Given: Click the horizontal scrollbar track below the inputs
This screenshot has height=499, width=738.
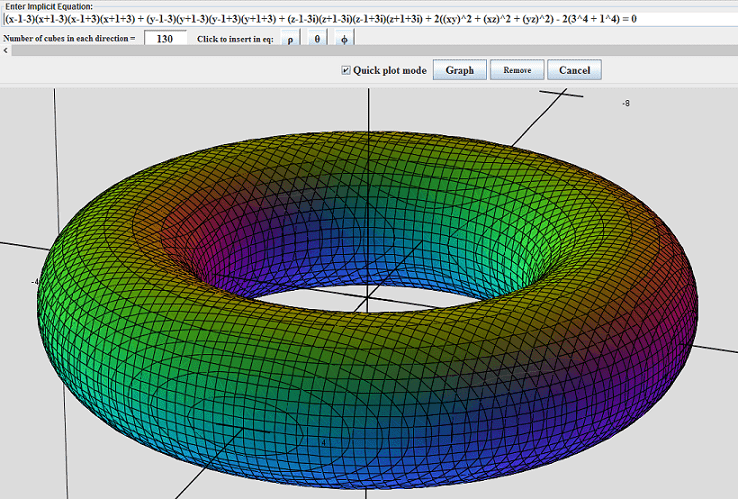Looking at the screenshot, I should click(x=370, y=50).
